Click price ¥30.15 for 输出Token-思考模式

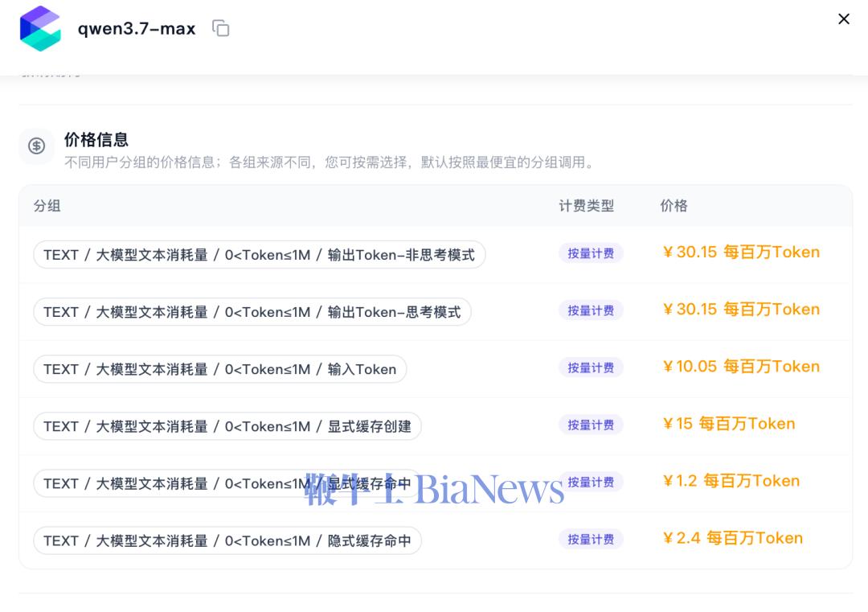pos(741,309)
